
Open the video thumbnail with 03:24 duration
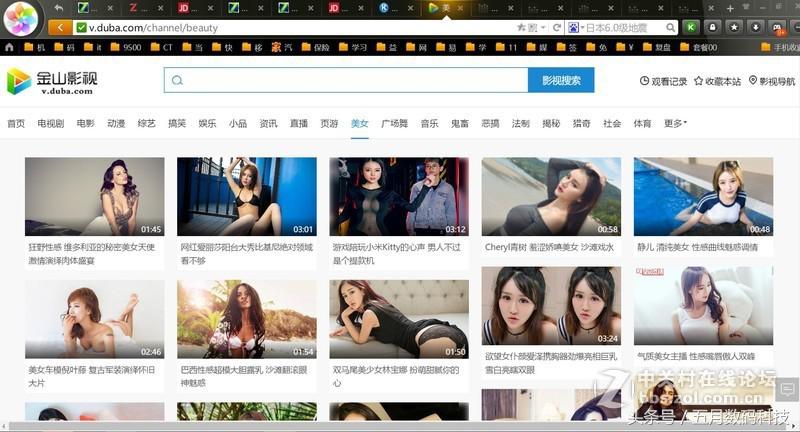click(551, 306)
